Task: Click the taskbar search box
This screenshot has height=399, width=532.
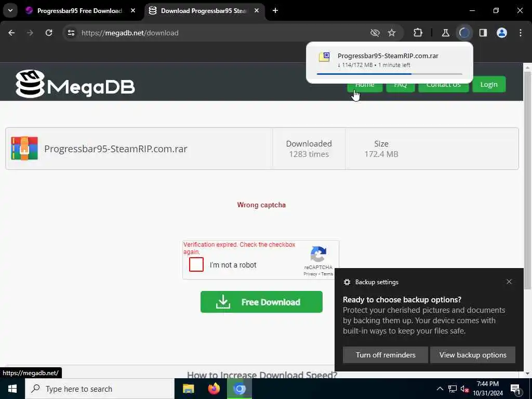Action: 100,389
